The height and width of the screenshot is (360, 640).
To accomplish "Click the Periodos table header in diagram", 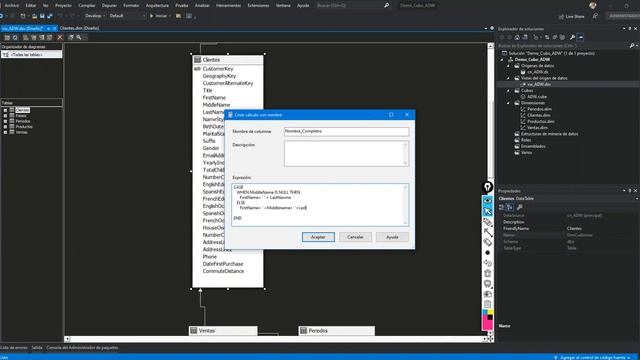I will [337, 331].
